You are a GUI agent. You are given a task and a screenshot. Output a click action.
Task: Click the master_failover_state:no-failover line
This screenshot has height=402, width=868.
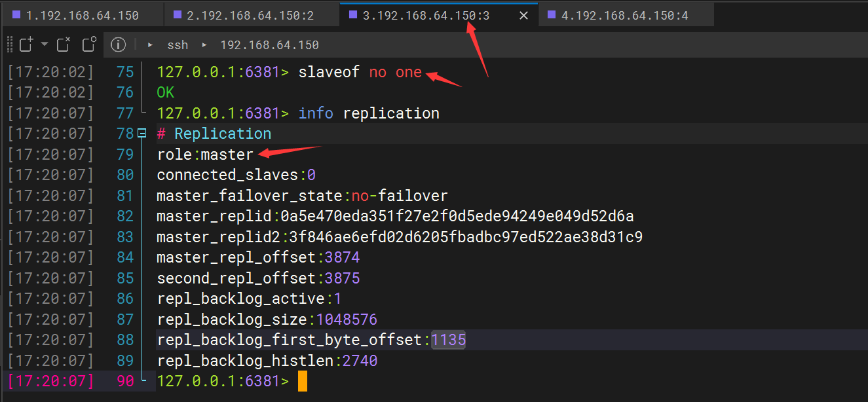click(x=302, y=196)
